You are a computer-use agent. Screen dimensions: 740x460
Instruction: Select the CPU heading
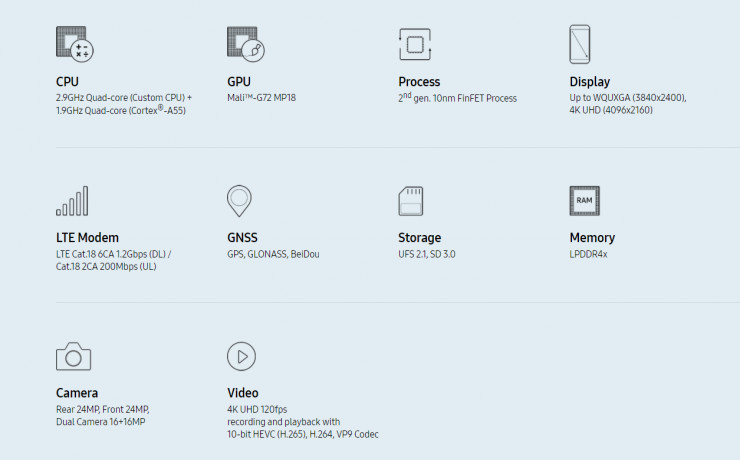pyautogui.click(x=67, y=82)
